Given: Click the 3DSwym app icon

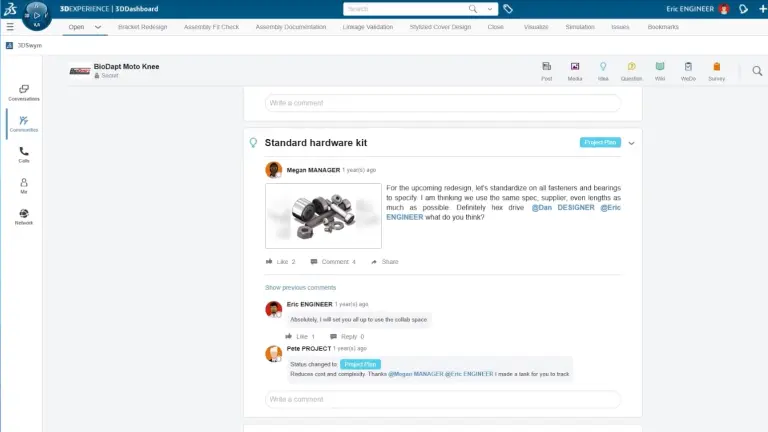Looking at the screenshot, I should pos(9,45).
